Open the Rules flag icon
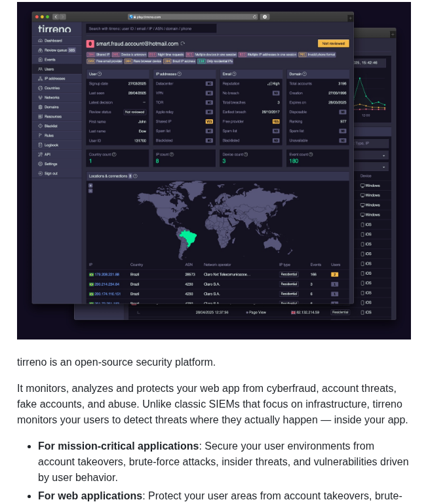The width and height of the screenshot is (428, 504). 40,135
